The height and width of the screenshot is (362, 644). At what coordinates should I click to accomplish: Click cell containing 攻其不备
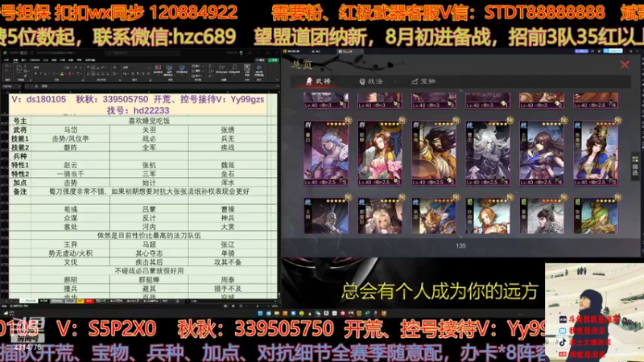(x=228, y=262)
